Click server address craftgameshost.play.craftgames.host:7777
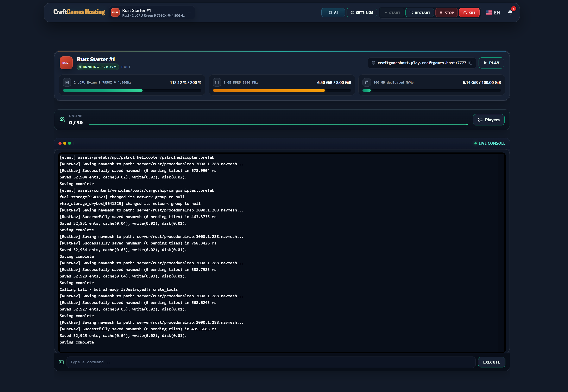This screenshot has height=392, width=568. [x=422, y=63]
